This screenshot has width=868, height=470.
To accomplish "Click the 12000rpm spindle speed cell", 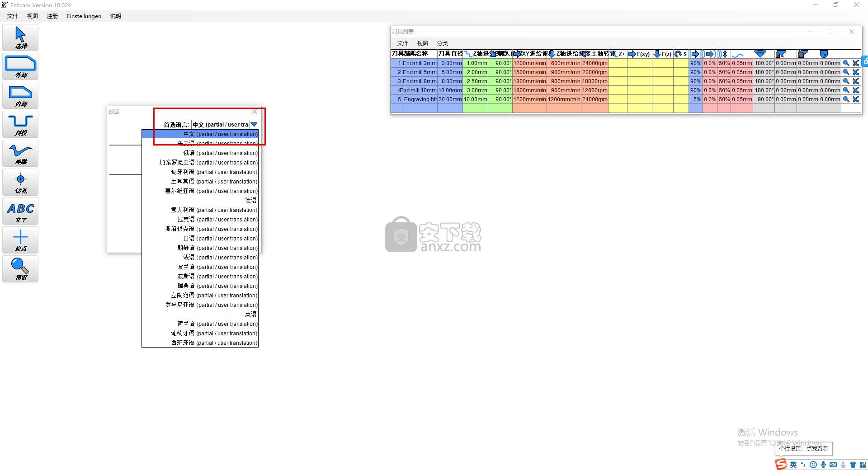I will 594,90.
